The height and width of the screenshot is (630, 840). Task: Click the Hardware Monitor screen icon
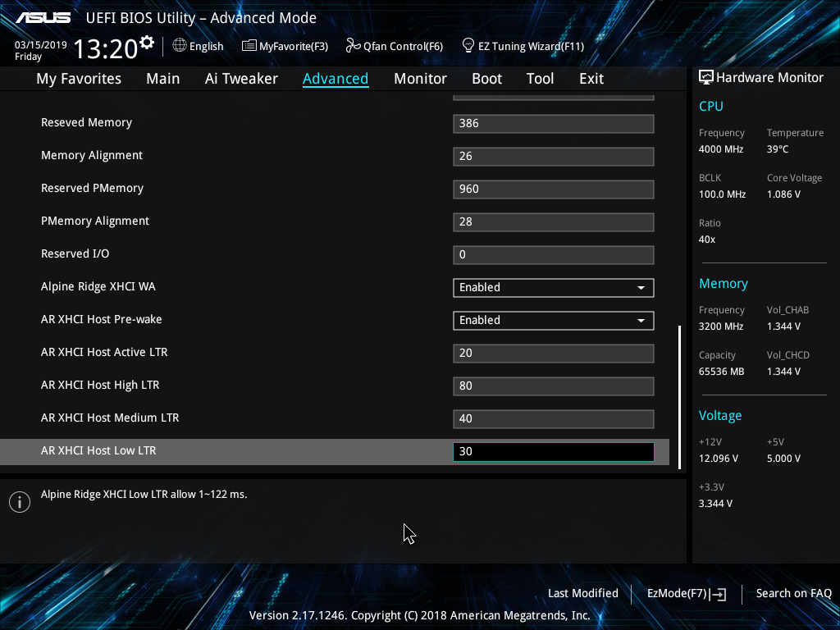point(706,78)
